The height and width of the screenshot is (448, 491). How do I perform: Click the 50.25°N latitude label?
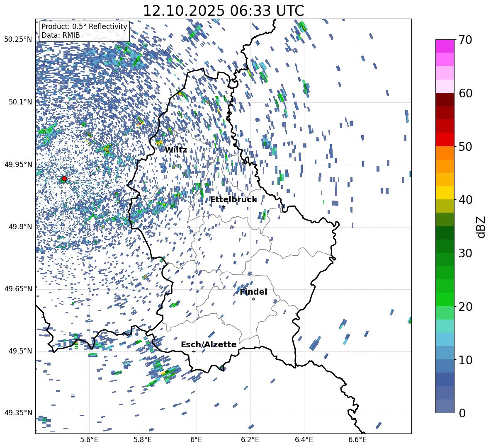(x=18, y=40)
